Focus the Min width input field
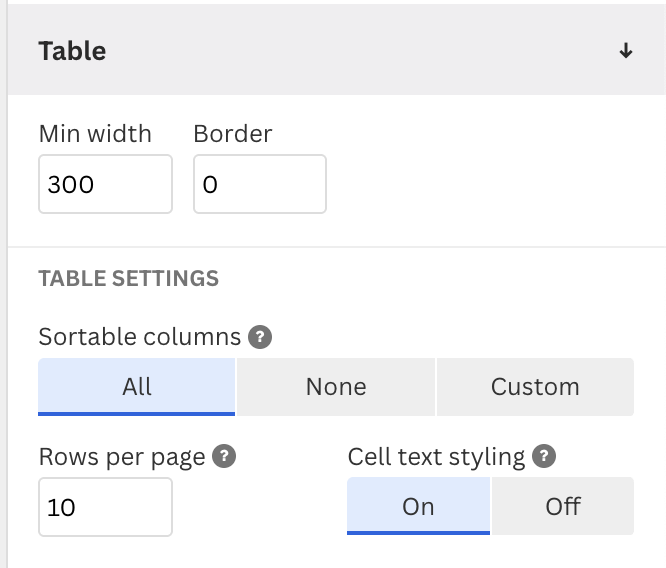Viewport: 666px width, 568px height. [105, 184]
